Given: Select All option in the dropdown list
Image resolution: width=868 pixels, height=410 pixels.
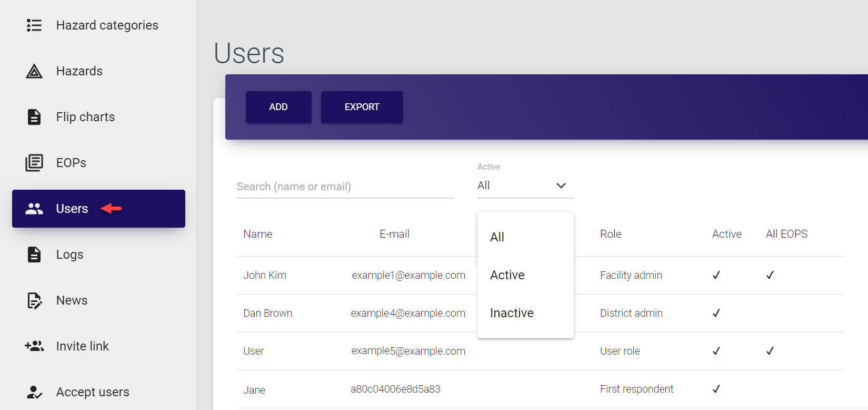Looking at the screenshot, I should [497, 237].
